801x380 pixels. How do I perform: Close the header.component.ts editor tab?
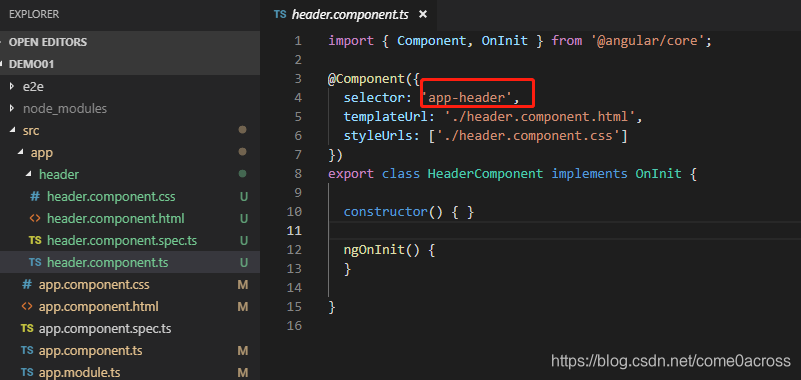click(422, 15)
